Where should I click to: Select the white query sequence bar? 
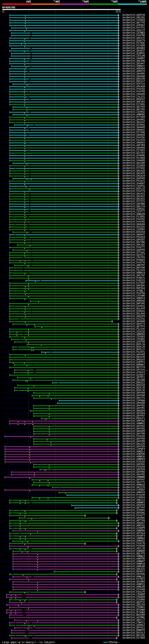[x=61, y=10]
